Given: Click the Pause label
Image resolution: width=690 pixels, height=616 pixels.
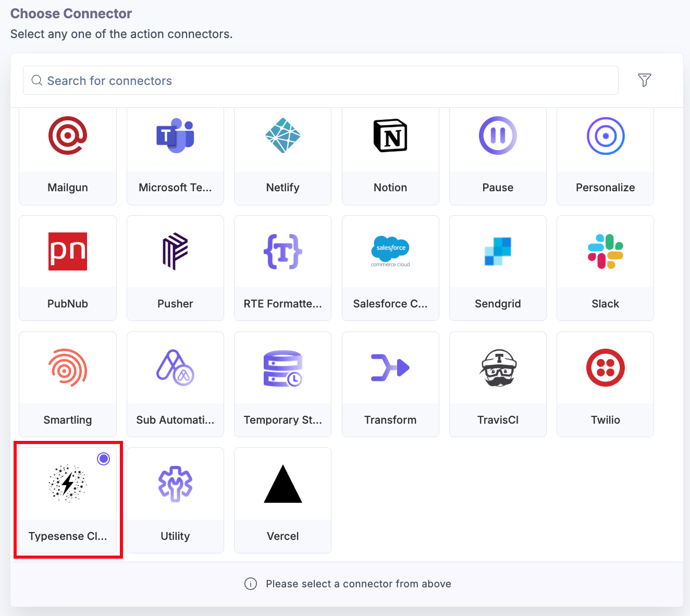Looking at the screenshot, I should coord(498,188).
